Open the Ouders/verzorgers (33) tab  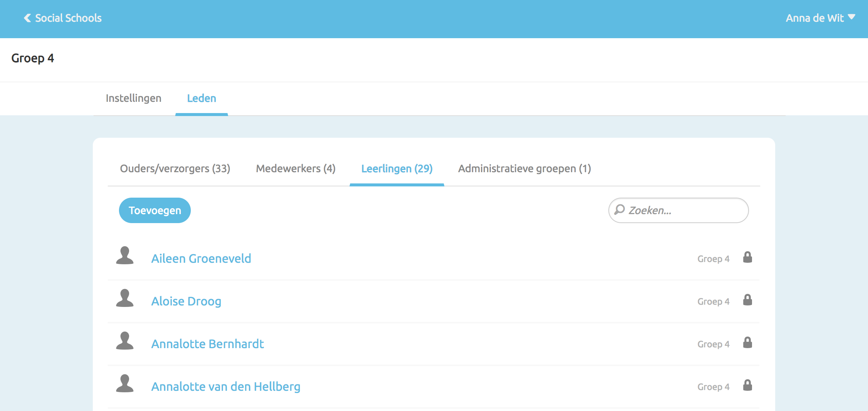point(175,168)
